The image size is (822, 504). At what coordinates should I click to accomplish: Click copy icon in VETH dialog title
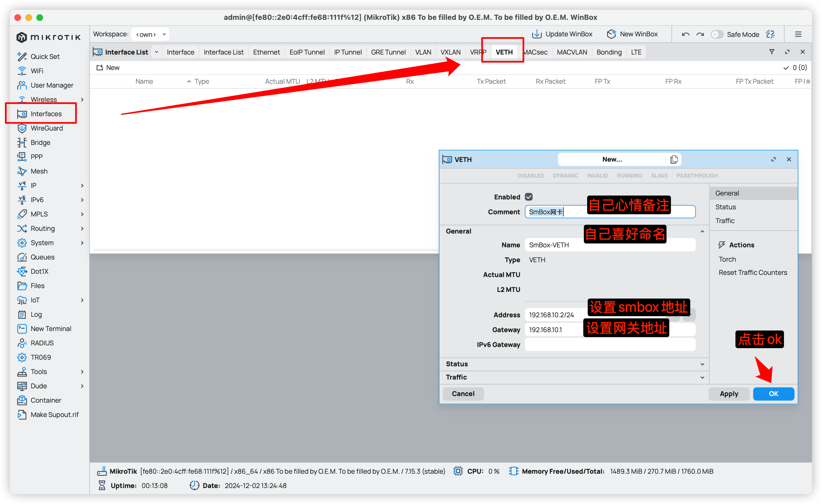tap(674, 159)
